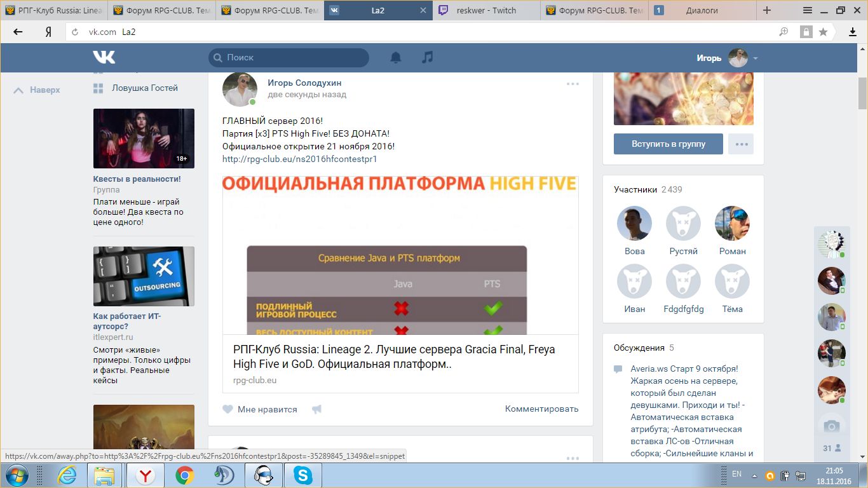Screen dimensions: 868x488
Task: Open member Роман avatar
Action: click(732, 223)
